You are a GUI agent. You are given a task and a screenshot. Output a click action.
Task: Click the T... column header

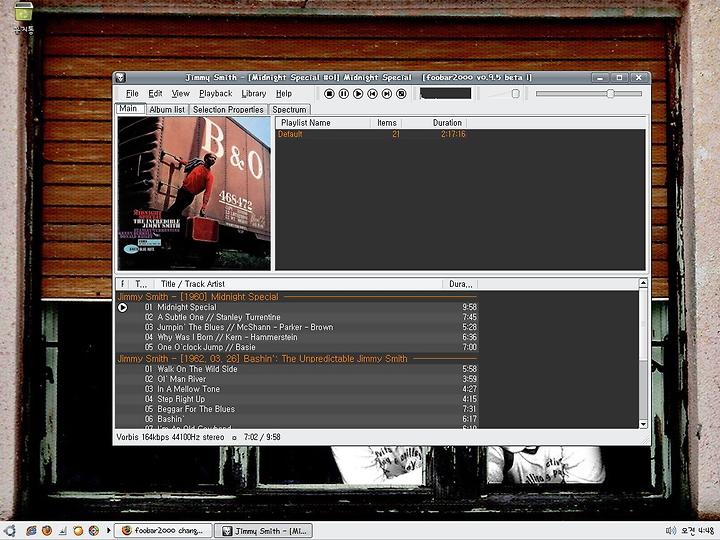click(141, 284)
